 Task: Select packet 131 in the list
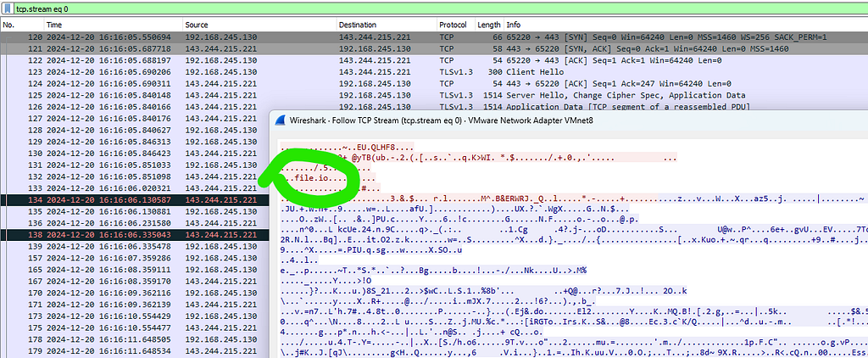[133, 165]
